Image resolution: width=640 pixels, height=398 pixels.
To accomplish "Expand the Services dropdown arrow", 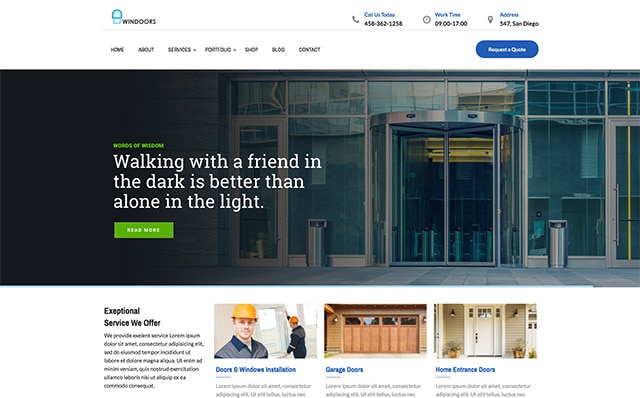I will click(195, 50).
